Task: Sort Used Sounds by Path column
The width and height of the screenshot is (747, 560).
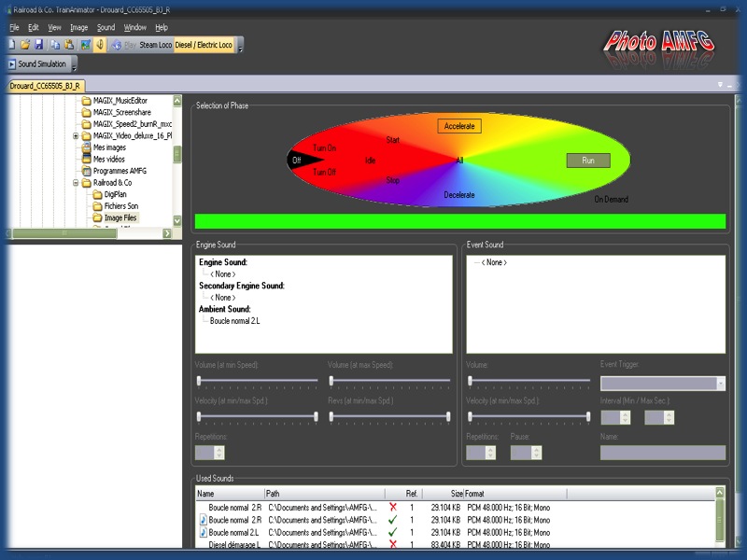Action: pyautogui.click(x=325, y=494)
